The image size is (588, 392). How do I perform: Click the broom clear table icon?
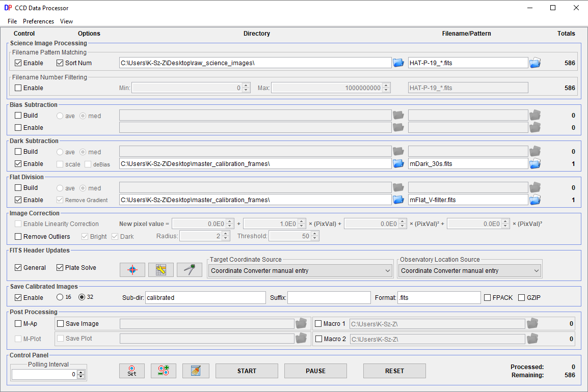click(x=196, y=371)
